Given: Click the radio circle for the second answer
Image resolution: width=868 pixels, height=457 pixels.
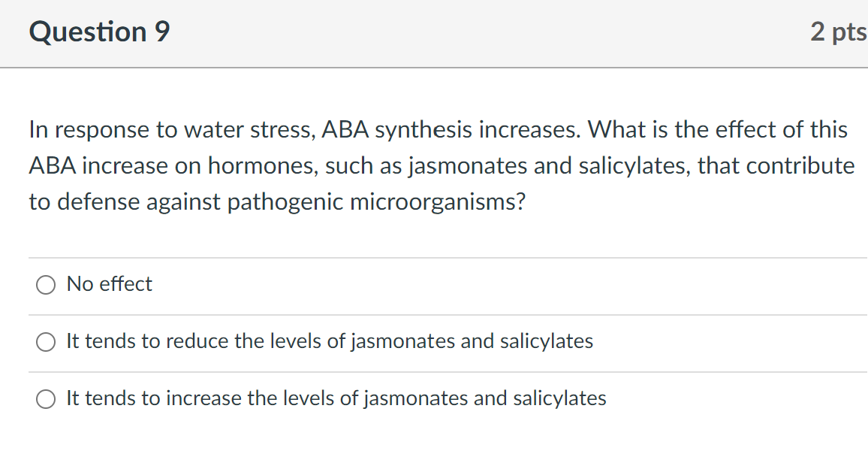Looking at the screenshot, I should point(46,342).
